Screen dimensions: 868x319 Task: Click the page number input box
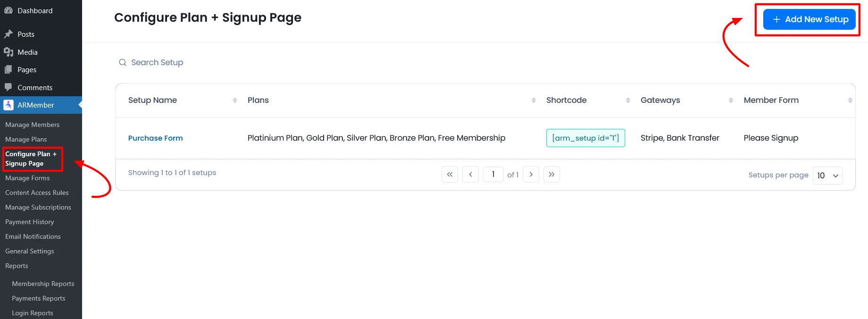[x=493, y=175]
